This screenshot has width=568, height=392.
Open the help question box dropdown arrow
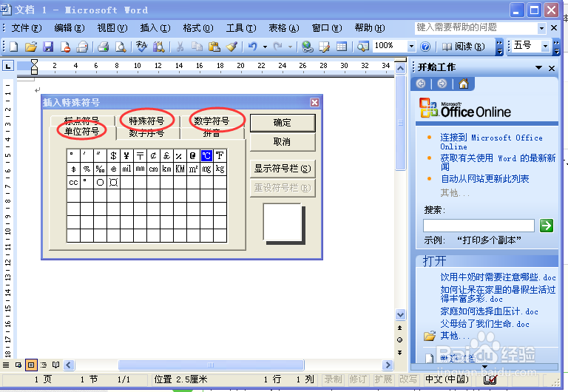[x=541, y=28]
